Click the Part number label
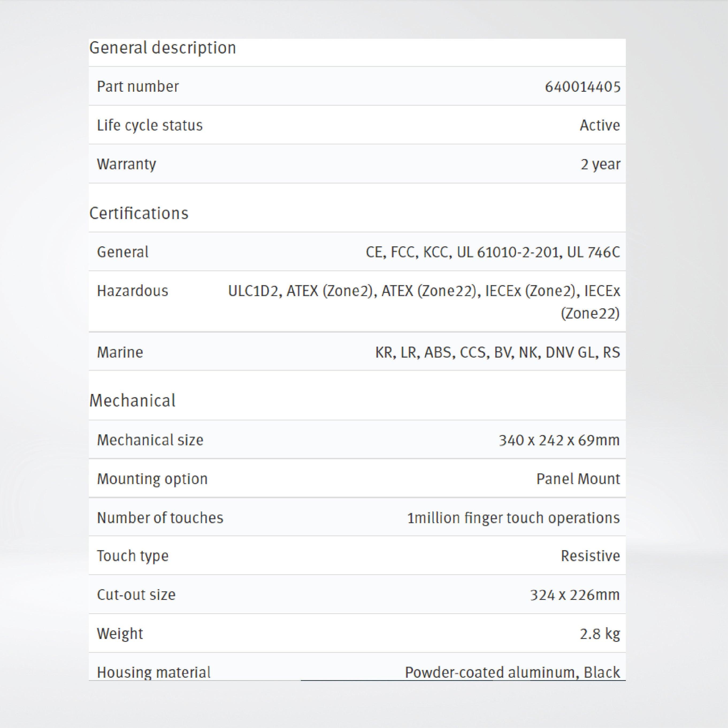 137,87
